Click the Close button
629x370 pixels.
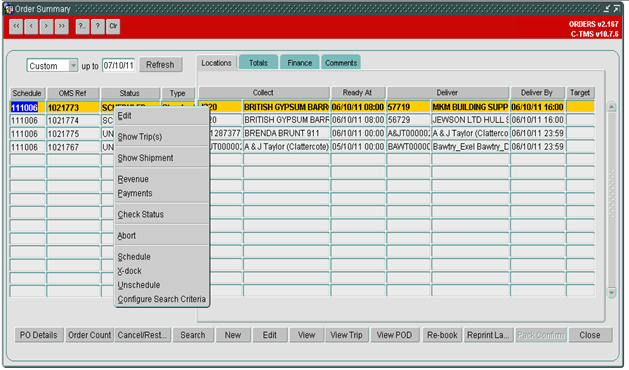coord(590,335)
